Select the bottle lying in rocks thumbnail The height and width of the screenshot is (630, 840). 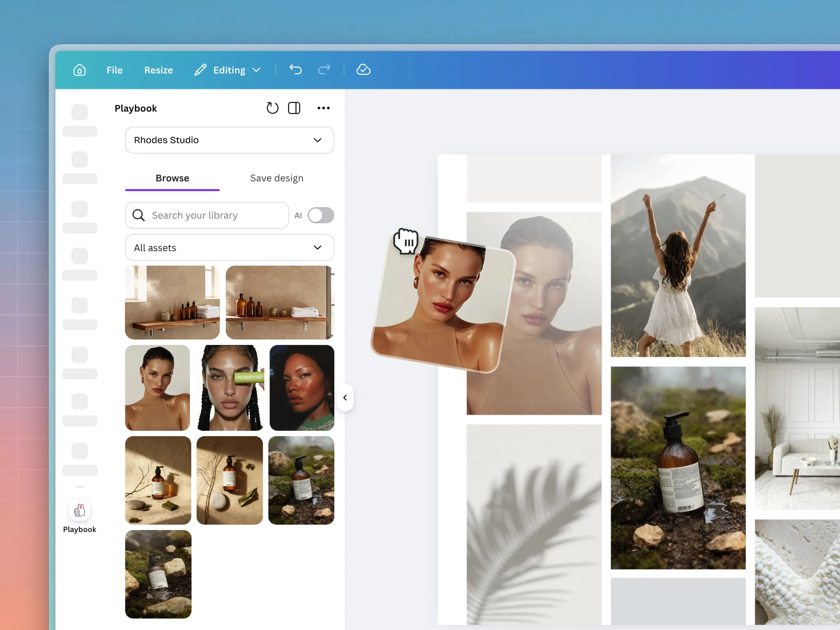(x=158, y=574)
